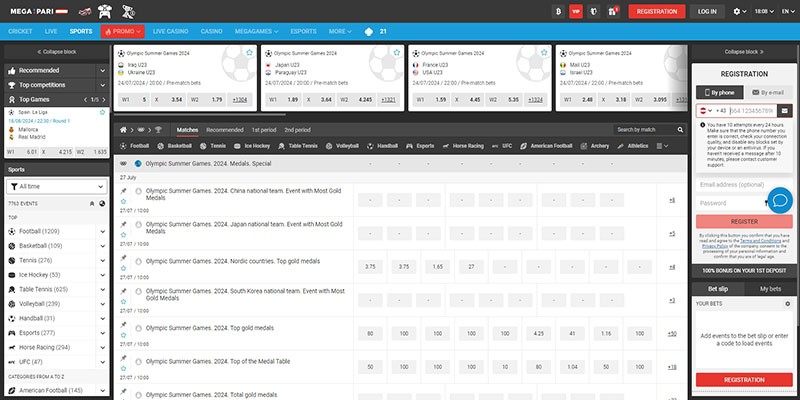Favorite the Mallorca vs Real Madrid game
The width and height of the screenshot is (800, 400).
click(103, 112)
